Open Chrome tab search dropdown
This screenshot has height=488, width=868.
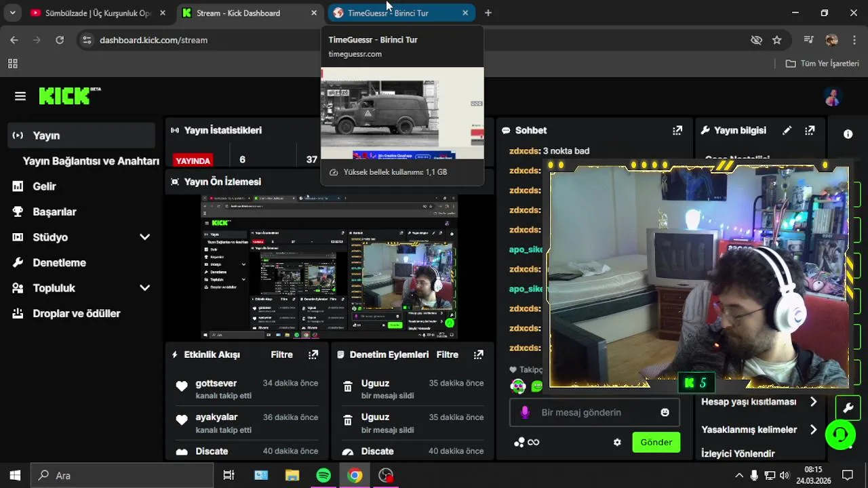pos(12,13)
